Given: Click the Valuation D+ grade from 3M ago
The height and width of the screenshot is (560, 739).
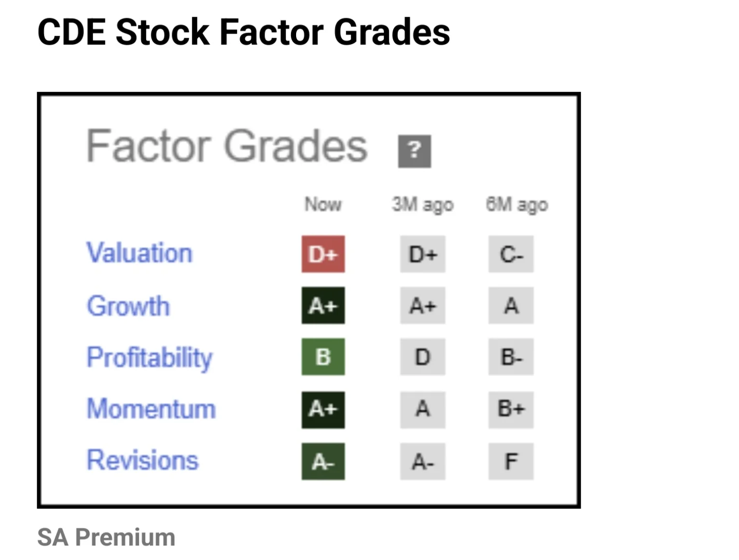Looking at the screenshot, I should (x=423, y=254).
